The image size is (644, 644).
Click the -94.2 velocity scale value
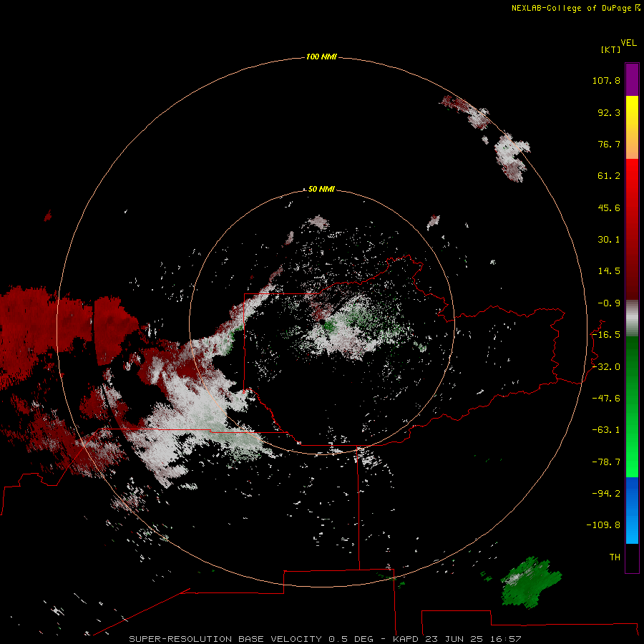point(606,493)
